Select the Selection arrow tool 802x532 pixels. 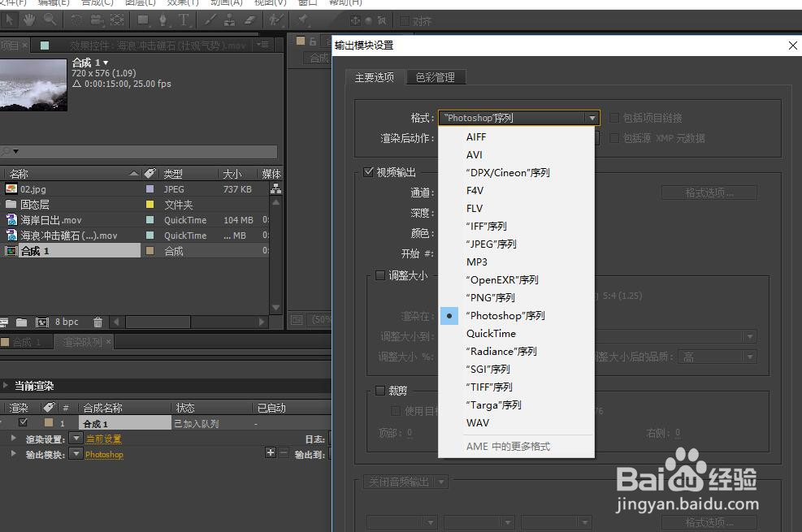(x=9, y=20)
